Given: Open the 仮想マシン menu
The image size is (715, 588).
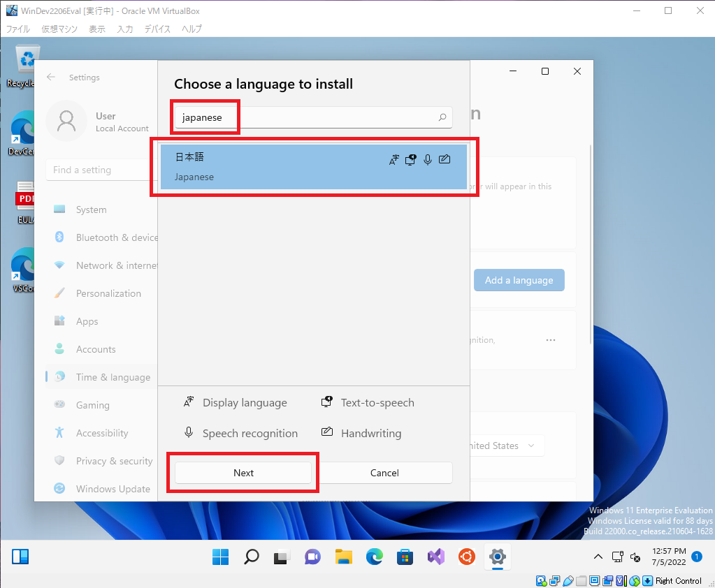Looking at the screenshot, I should click(x=59, y=29).
